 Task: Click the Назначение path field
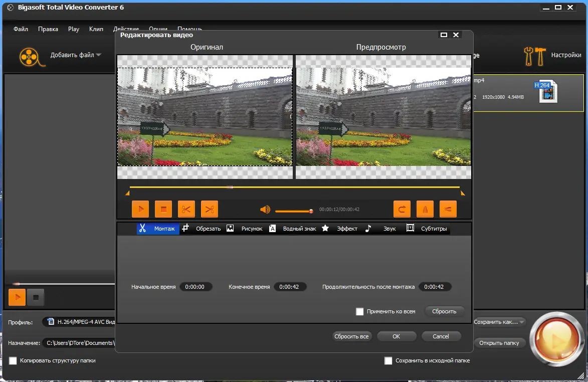(x=79, y=342)
